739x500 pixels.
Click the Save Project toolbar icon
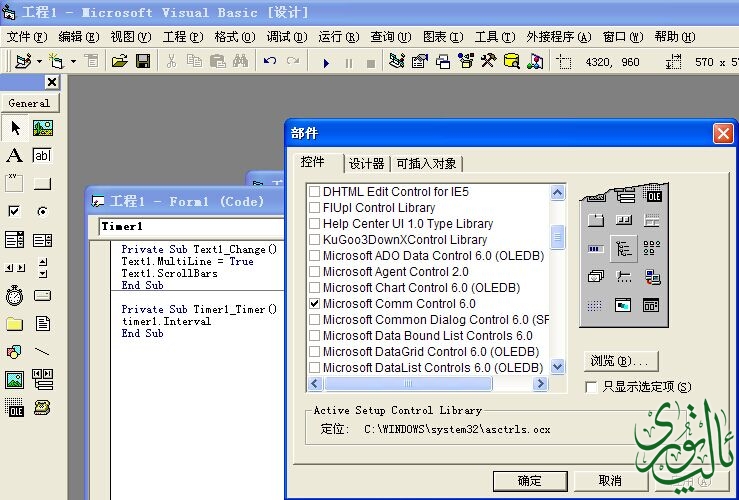143,61
